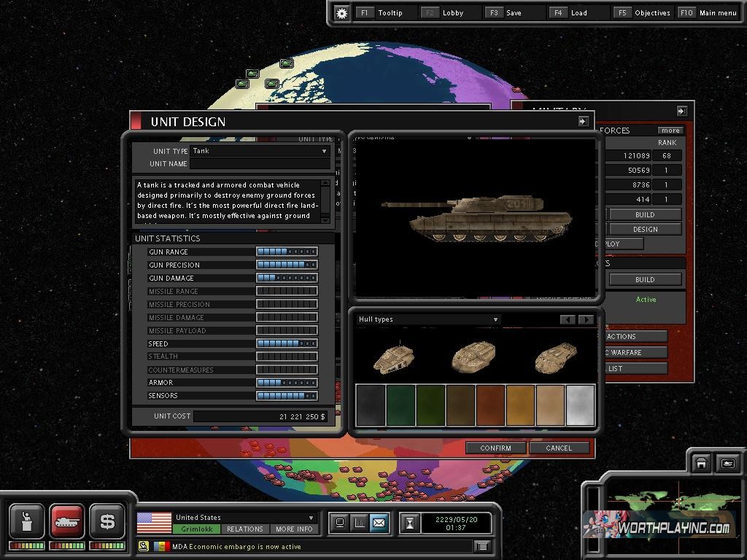Viewport: 747px width, 560px height.
Task: Expand the Unit Type dropdown
Action: [325, 151]
